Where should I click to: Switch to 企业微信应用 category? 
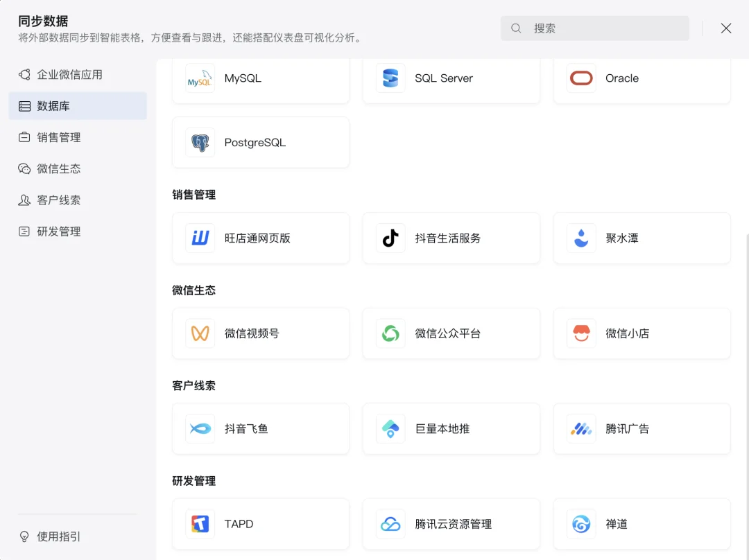[78, 74]
